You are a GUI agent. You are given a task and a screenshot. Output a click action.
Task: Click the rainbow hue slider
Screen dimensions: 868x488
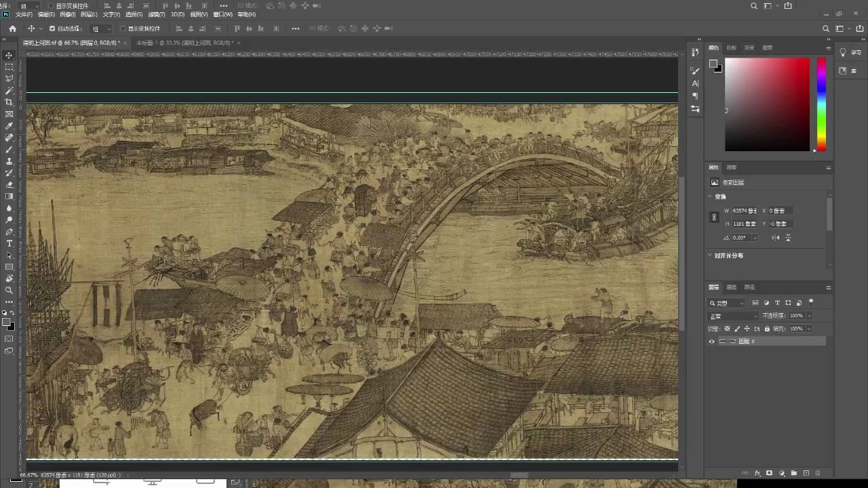click(821, 104)
